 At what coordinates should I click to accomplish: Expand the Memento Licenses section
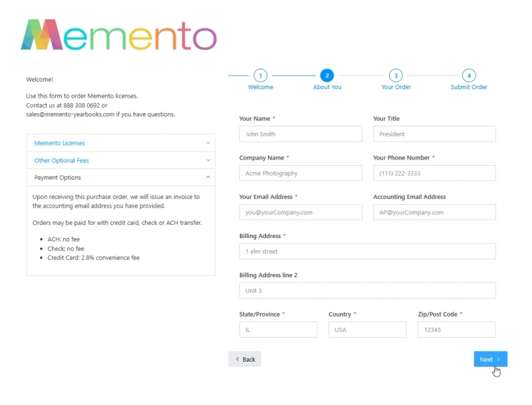click(x=121, y=143)
